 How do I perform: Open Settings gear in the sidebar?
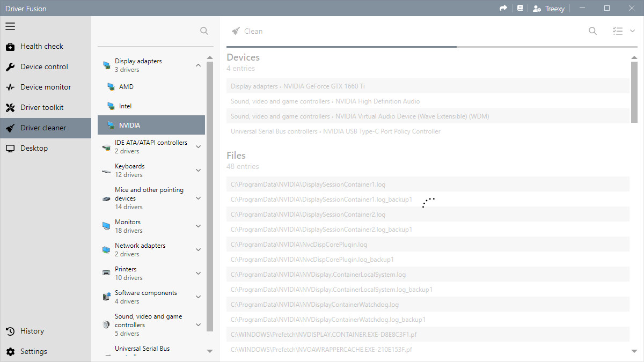coord(33,351)
